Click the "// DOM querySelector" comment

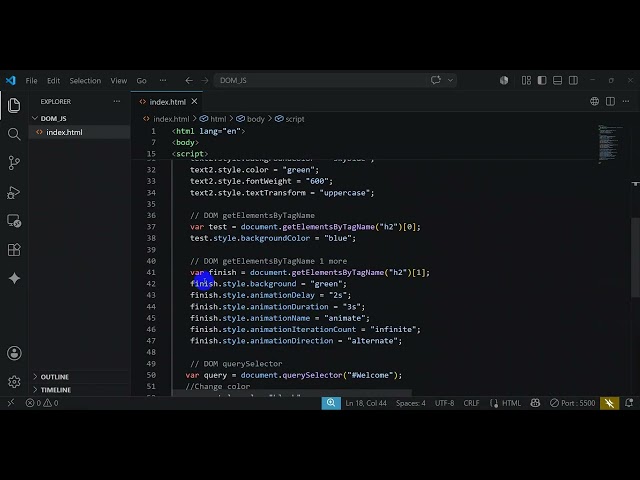(x=236, y=364)
